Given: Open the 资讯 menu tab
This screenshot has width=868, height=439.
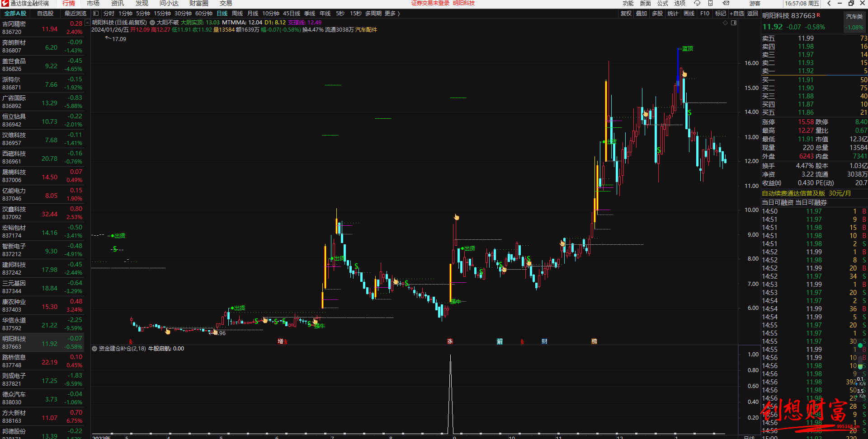Looking at the screenshot, I should tap(118, 3).
